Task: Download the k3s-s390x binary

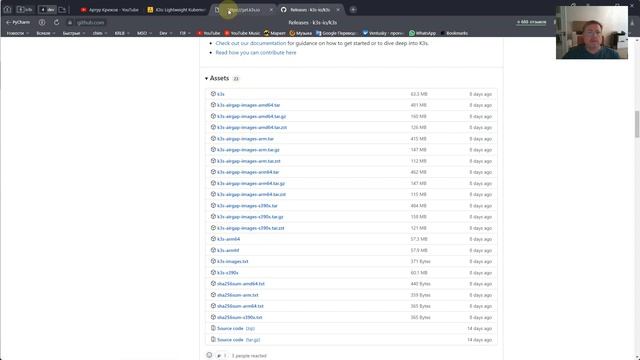Action: coord(228,273)
